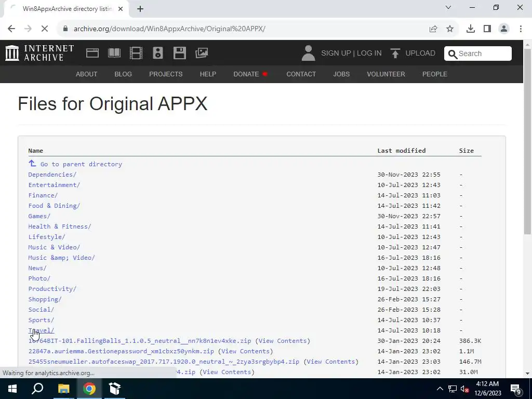Open the Finance/ folder
This screenshot has width=532, height=399.
tap(43, 195)
